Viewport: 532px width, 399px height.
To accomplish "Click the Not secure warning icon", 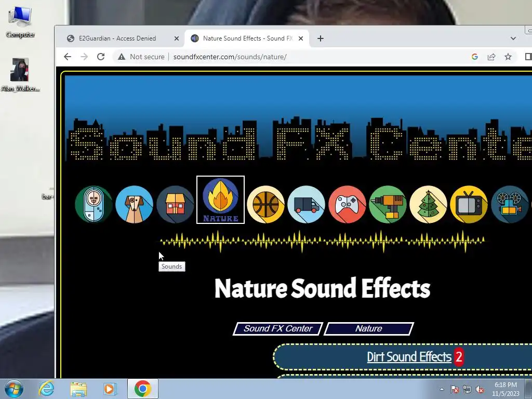I will coord(122,57).
